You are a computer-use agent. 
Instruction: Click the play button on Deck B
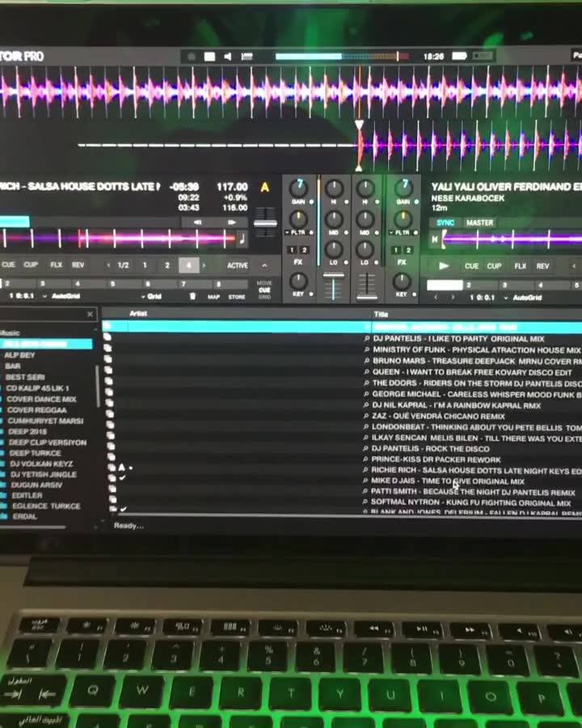(x=444, y=265)
